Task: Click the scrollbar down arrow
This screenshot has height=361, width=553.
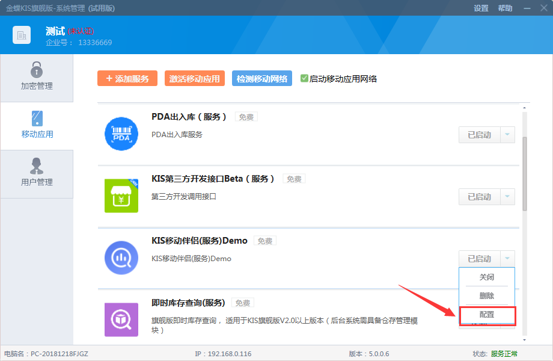Action: tap(525, 340)
